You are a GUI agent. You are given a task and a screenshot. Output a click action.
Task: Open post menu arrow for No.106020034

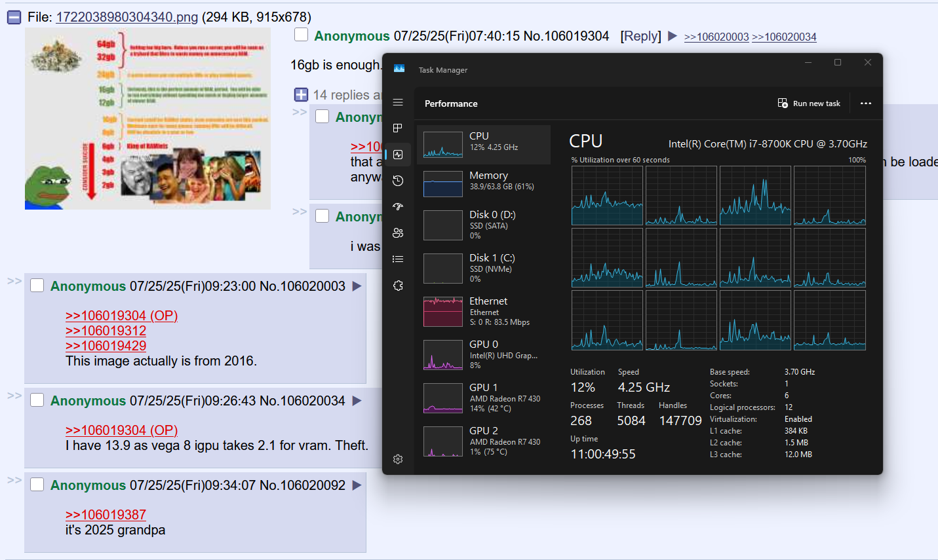357,401
